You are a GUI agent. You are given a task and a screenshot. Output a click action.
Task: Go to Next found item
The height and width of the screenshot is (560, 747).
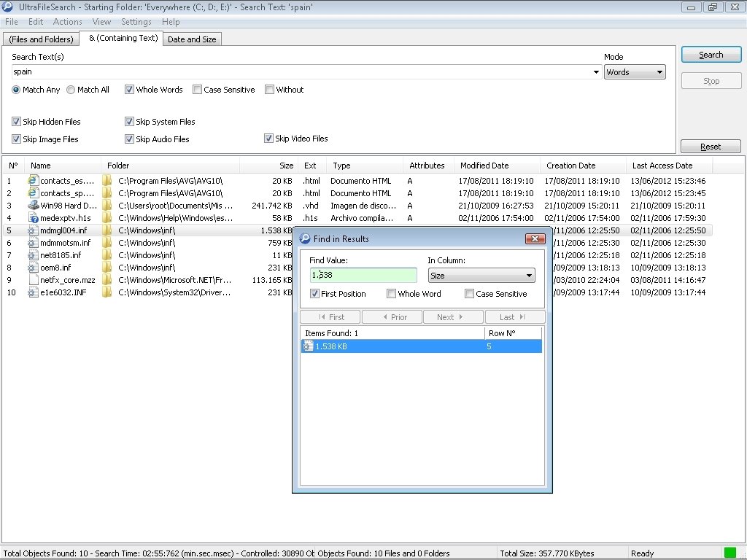tap(454, 317)
